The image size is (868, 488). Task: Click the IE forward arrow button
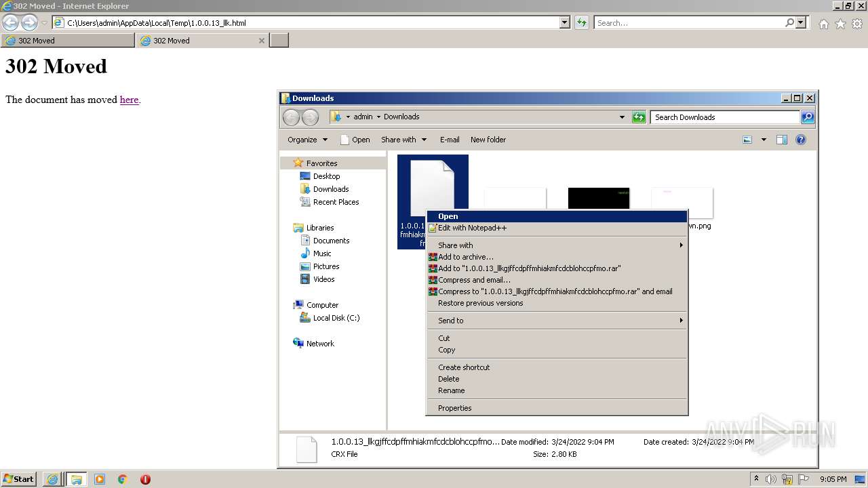click(x=29, y=23)
